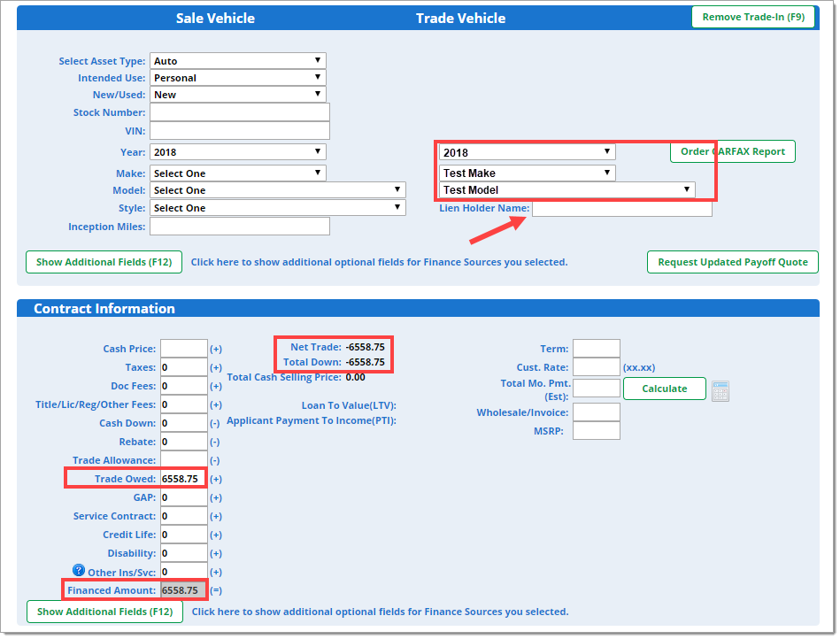Viewport: 840px width, 639px height.
Task: Click the Calculate button
Action: click(x=664, y=389)
